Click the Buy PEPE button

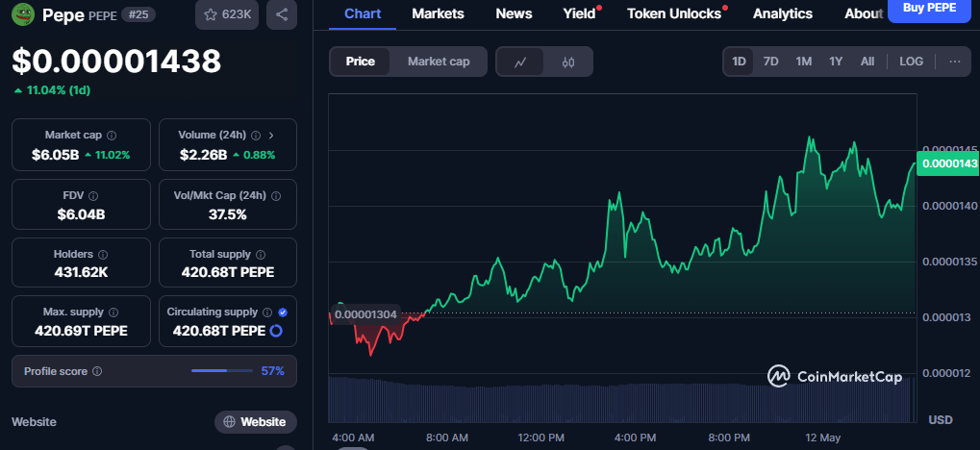(x=929, y=9)
